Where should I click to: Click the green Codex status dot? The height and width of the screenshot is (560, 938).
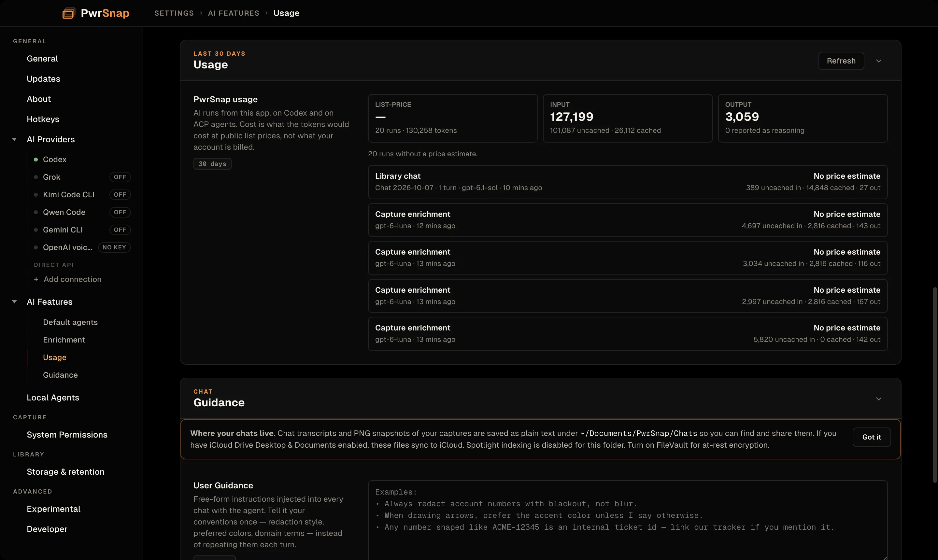(36, 160)
